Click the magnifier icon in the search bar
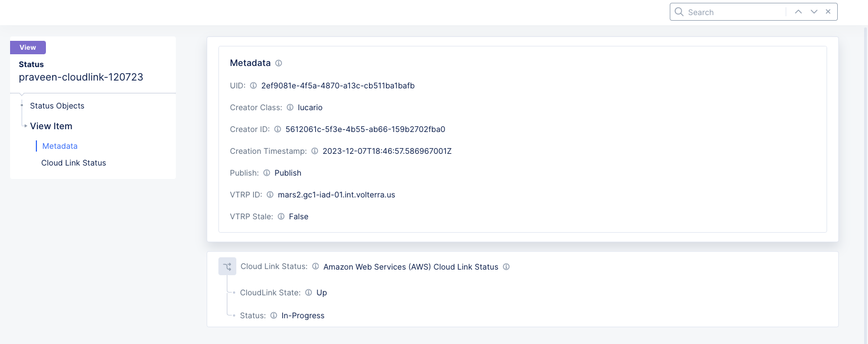The height and width of the screenshot is (344, 868). point(679,12)
